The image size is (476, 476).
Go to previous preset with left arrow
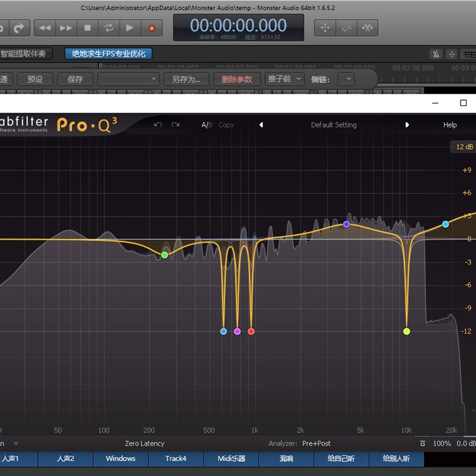pyautogui.click(x=261, y=125)
